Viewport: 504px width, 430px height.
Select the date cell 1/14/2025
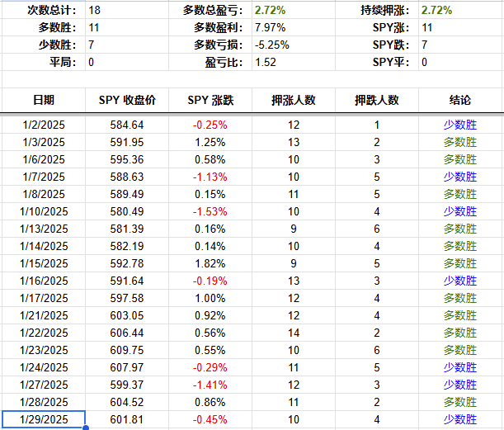tap(44, 246)
